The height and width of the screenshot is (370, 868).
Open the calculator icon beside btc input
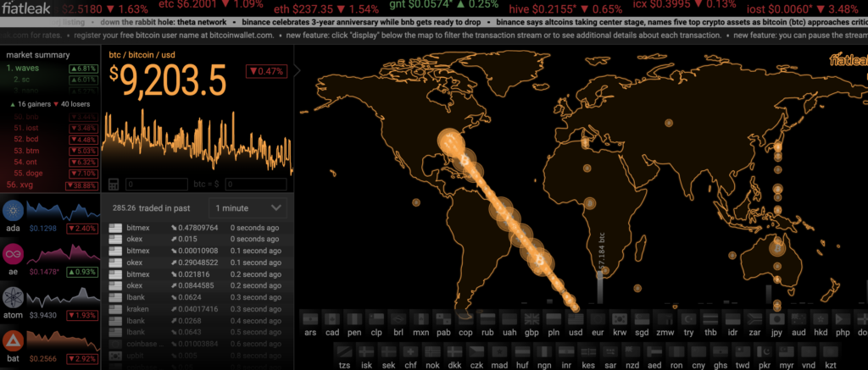click(x=114, y=185)
